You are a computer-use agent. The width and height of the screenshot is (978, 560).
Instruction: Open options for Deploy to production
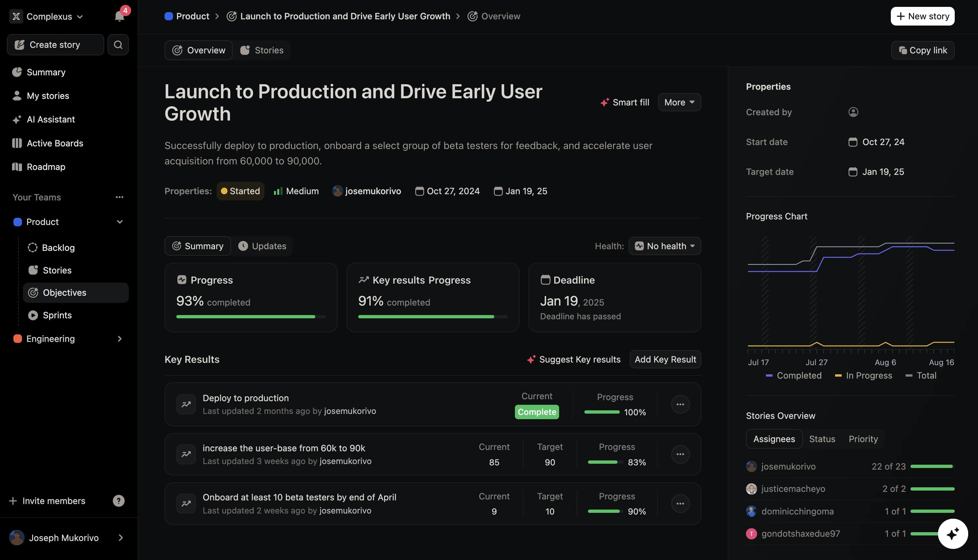[x=680, y=404]
